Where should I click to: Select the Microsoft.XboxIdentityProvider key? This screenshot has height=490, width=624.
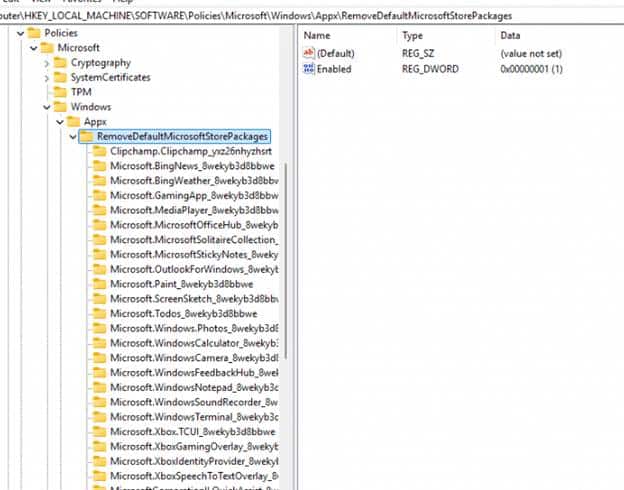tap(194, 461)
